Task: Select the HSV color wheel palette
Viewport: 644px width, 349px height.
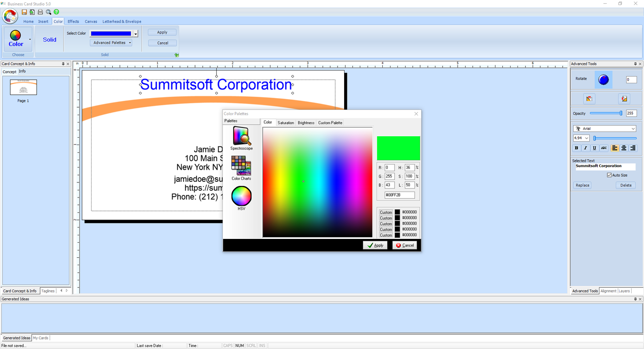Action: click(x=241, y=198)
